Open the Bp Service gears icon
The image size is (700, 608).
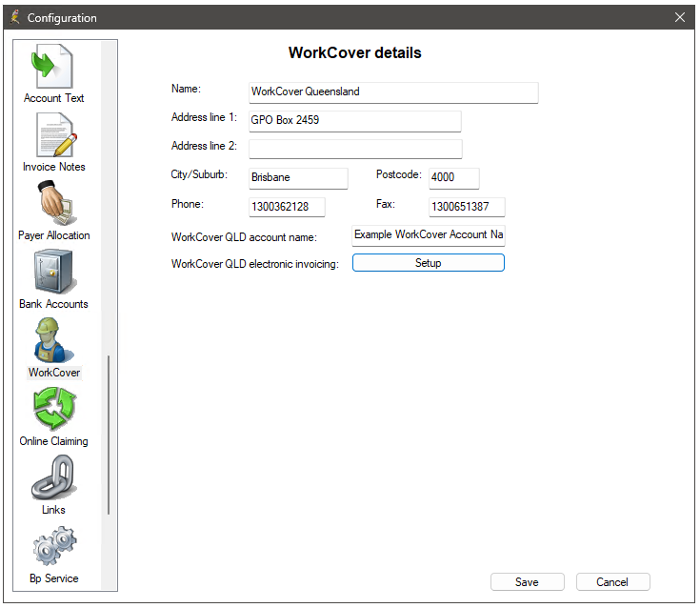(x=54, y=545)
